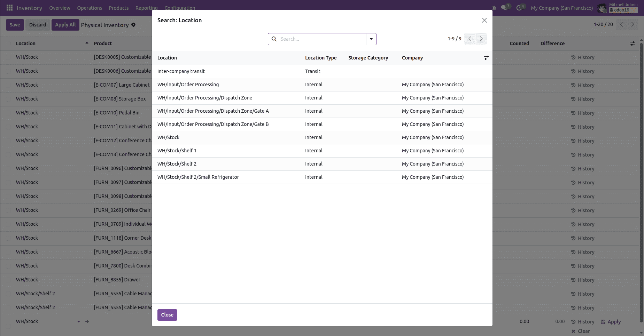Click Clear with X icon on last row

click(581, 331)
